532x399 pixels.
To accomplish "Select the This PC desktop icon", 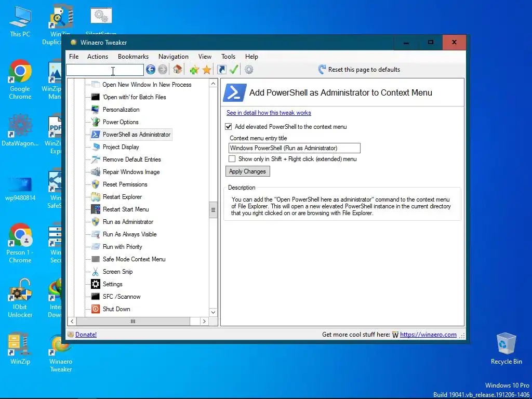I will 20,22.
